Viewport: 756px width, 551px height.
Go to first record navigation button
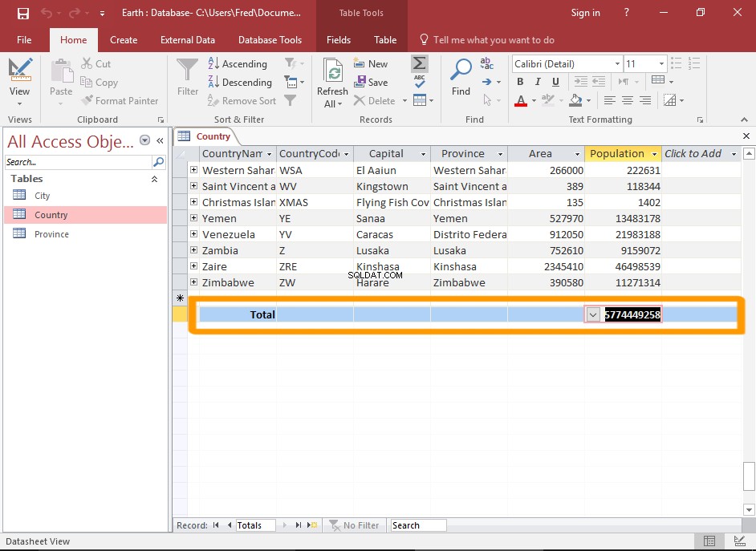[x=216, y=525]
